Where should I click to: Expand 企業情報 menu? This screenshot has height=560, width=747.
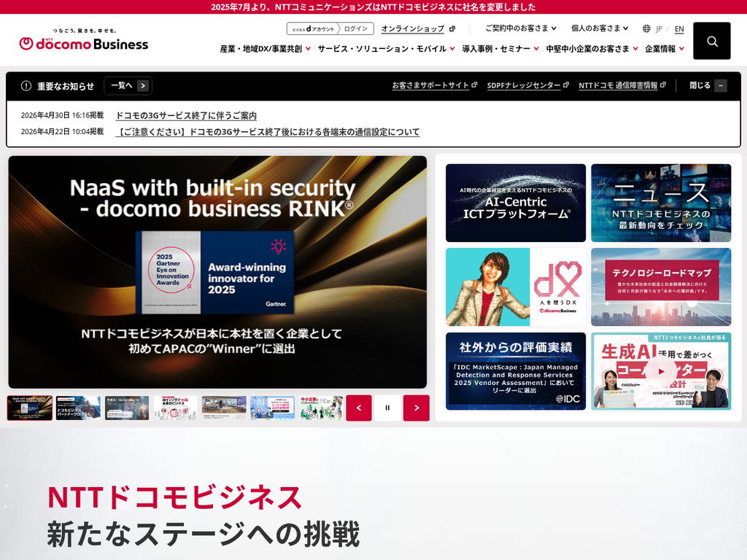coord(665,49)
